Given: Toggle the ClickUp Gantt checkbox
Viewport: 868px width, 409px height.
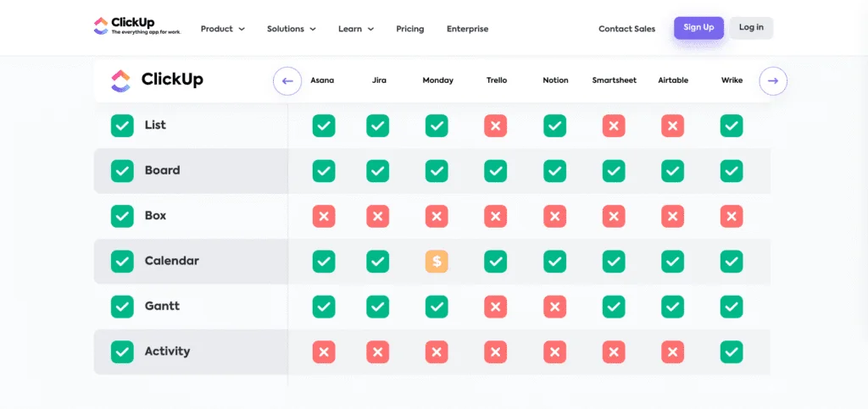Looking at the screenshot, I should [123, 307].
